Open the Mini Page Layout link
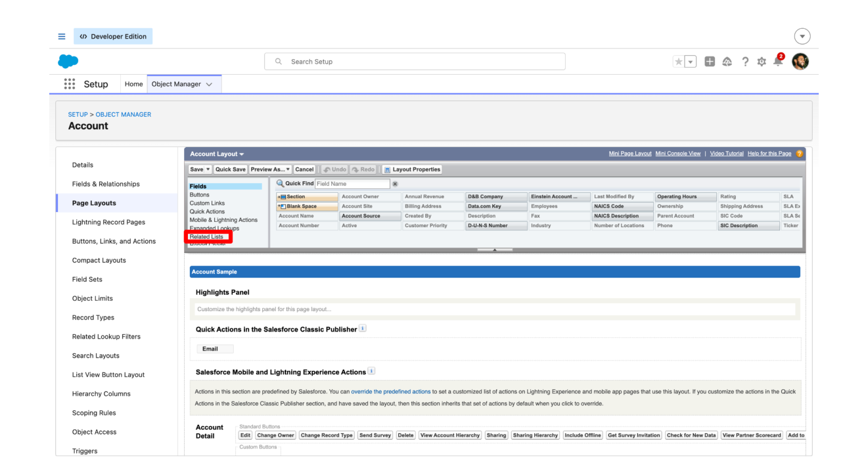The height and width of the screenshot is (470, 868). (x=630, y=154)
